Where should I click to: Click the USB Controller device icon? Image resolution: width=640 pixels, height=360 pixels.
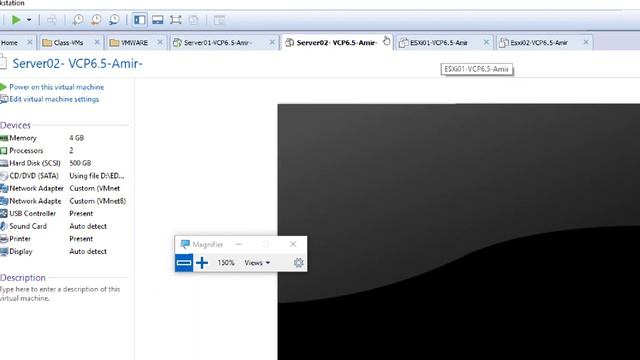coord(4,213)
